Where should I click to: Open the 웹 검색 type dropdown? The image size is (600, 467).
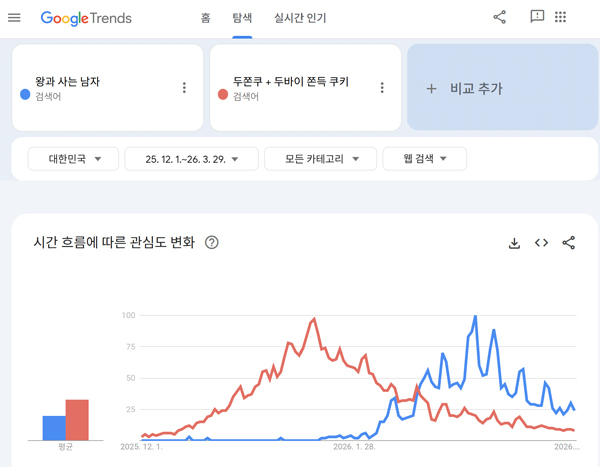pos(424,158)
